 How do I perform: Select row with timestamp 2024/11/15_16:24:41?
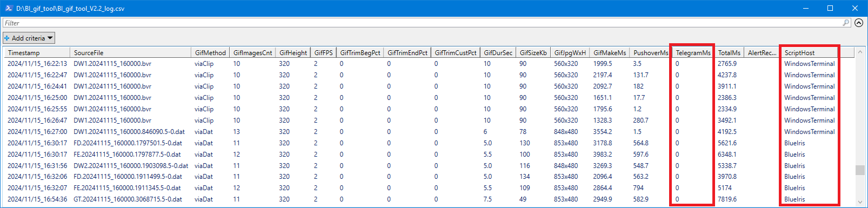(430, 86)
